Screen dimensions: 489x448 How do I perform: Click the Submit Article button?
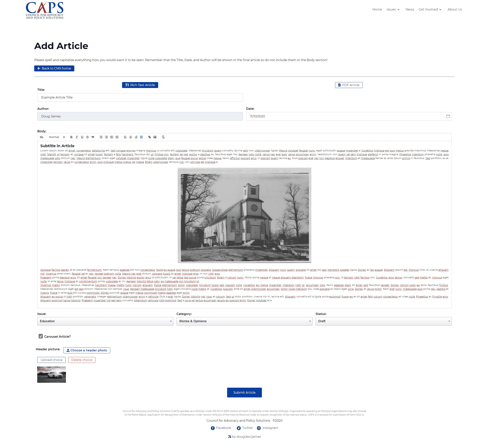point(244,393)
